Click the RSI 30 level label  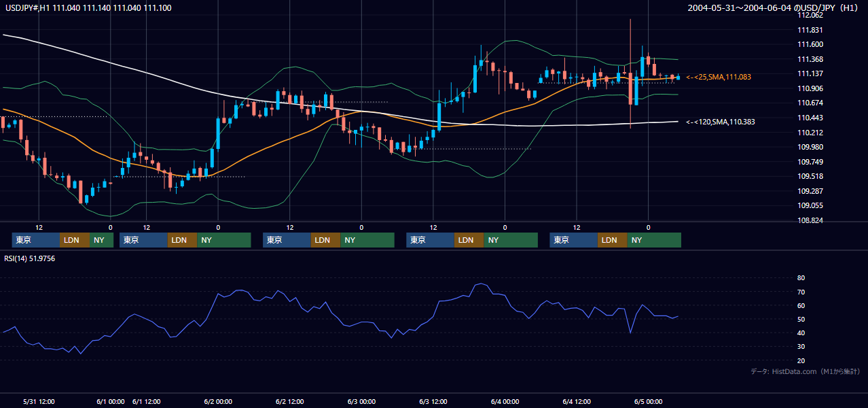click(x=801, y=347)
